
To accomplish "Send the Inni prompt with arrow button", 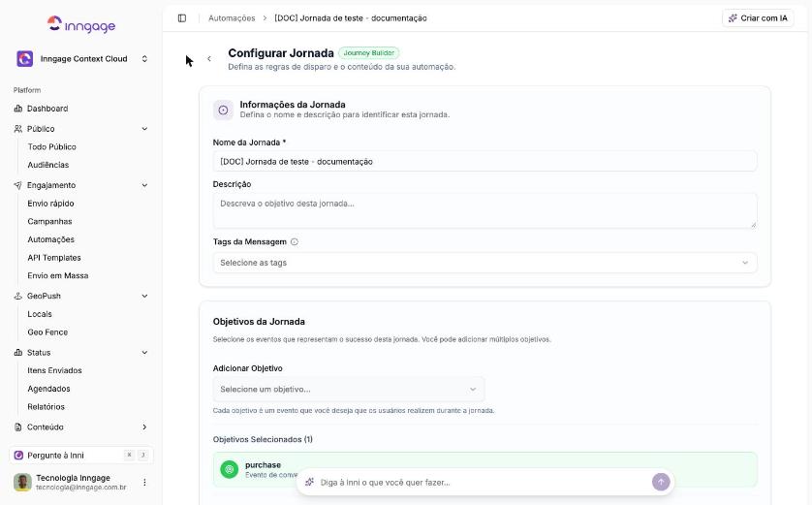I will pyautogui.click(x=661, y=482).
